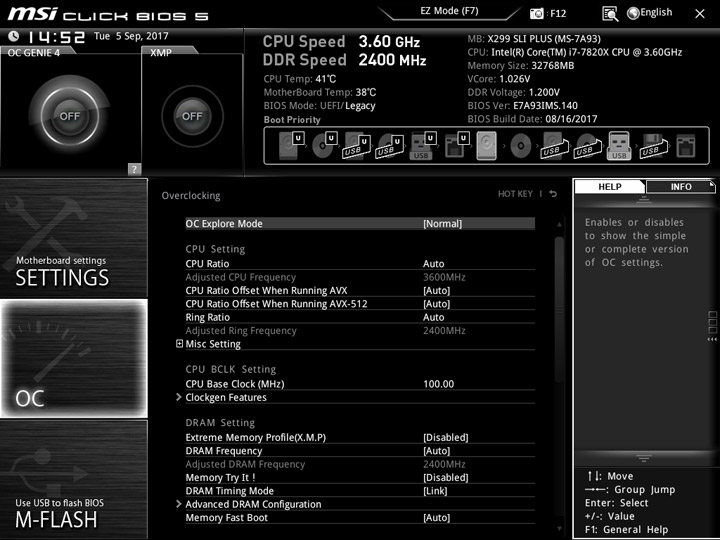
Task: Click the Adjusted DRAM Frequency 2400MHz row
Action: click(360, 464)
